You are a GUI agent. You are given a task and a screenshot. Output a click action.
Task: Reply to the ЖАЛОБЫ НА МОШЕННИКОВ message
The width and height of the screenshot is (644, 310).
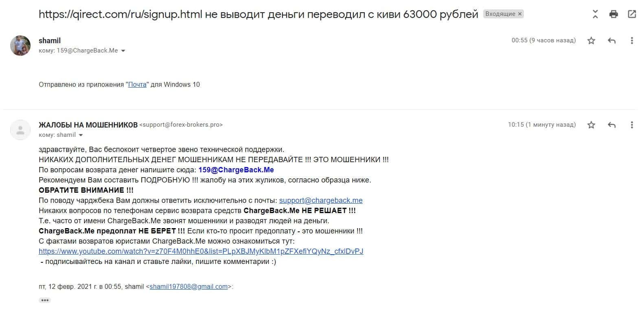[611, 125]
